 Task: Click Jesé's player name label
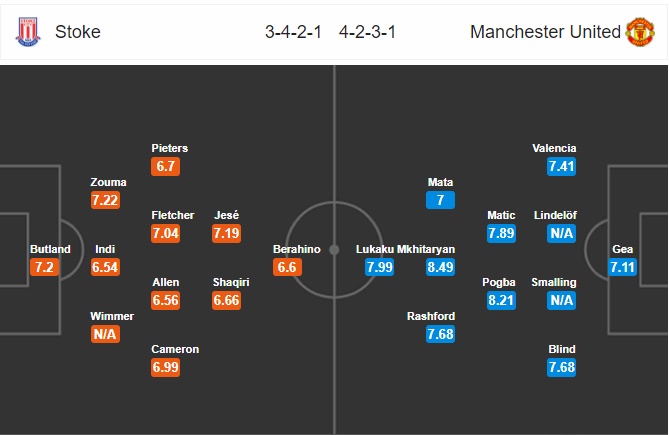[x=226, y=215]
